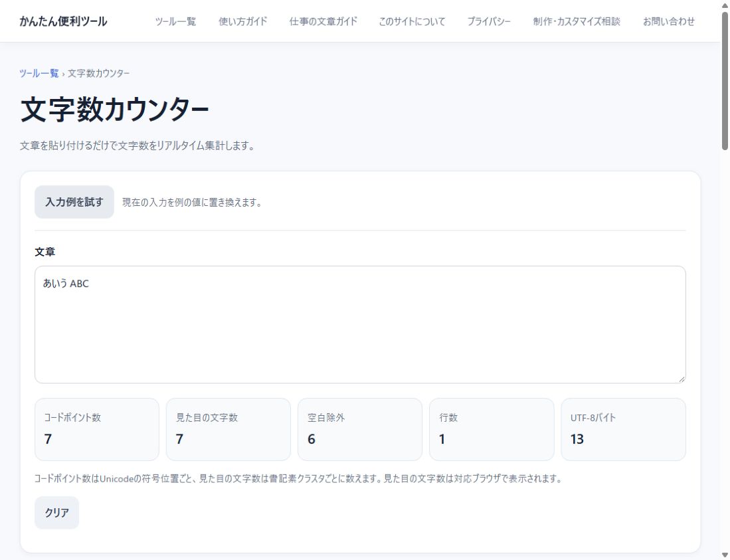This screenshot has height=560, width=730.
Task: Open プライバシー page
Action: tap(489, 21)
